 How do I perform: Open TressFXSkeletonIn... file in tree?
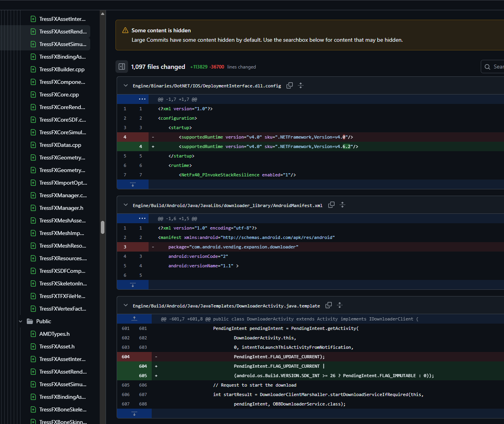pos(62,283)
